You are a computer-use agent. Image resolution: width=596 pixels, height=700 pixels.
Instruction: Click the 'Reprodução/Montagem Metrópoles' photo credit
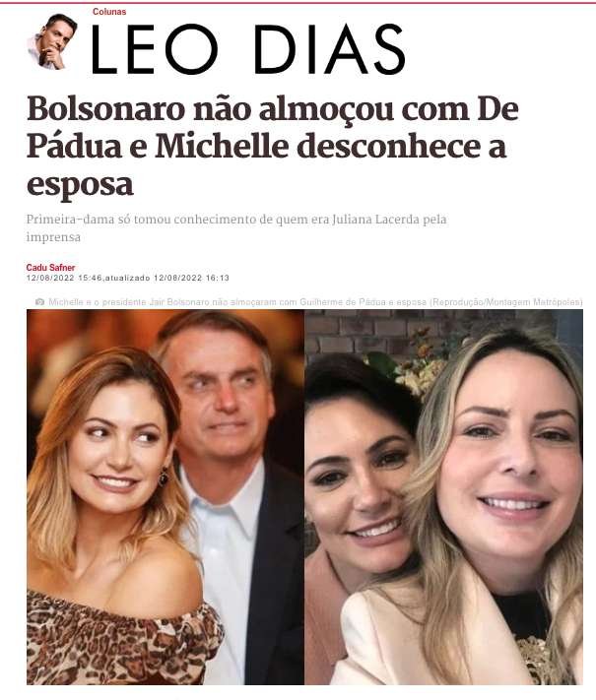(x=506, y=302)
